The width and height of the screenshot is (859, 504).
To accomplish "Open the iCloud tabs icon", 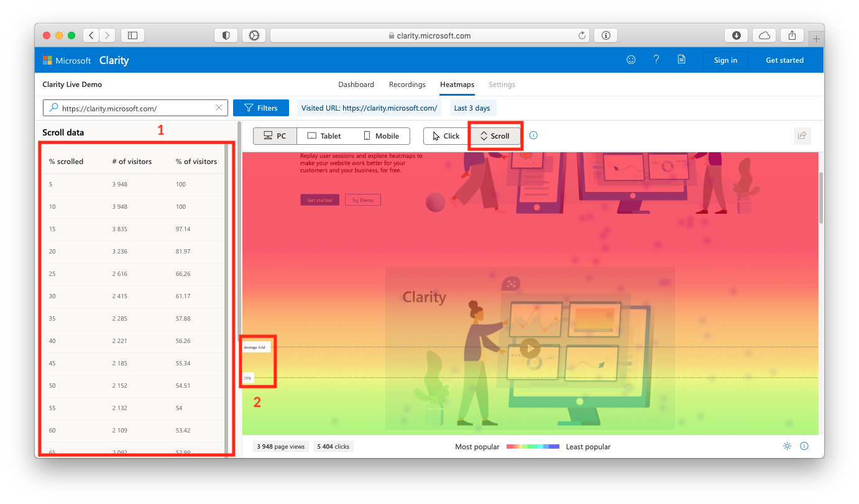I will pyautogui.click(x=765, y=35).
